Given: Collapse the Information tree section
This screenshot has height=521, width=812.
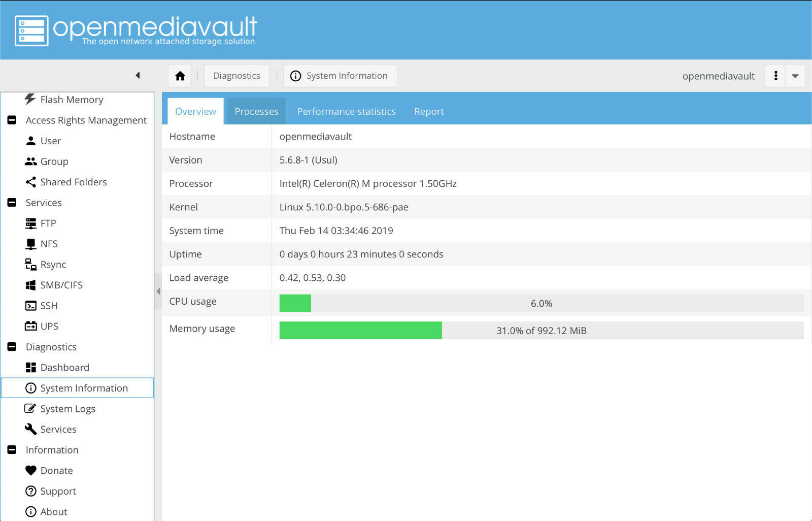Looking at the screenshot, I should point(12,449).
